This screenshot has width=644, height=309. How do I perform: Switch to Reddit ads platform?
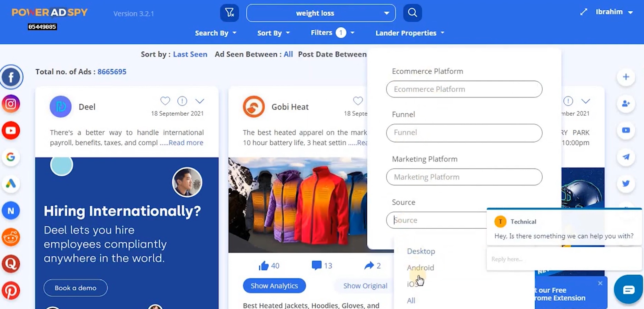pos(11,237)
